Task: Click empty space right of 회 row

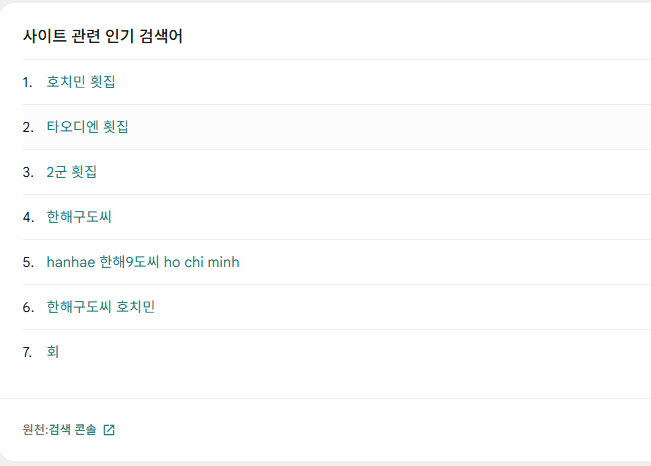Action: pyautogui.click(x=355, y=352)
